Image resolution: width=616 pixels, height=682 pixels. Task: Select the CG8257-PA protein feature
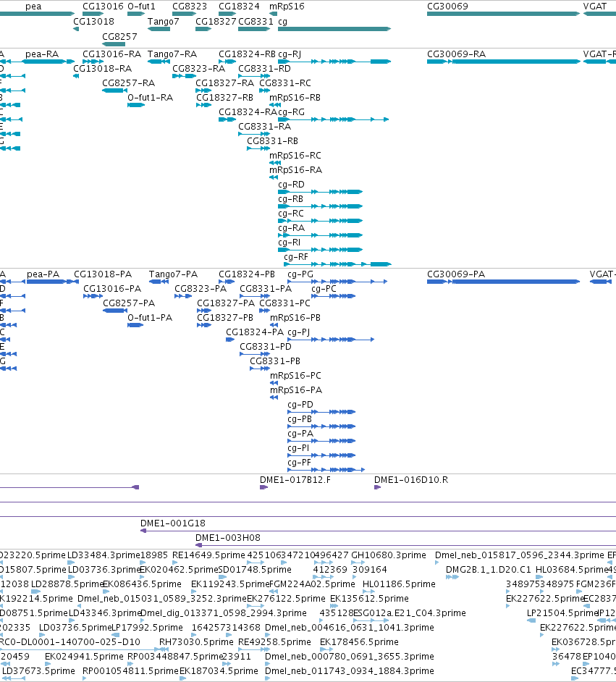point(115,311)
